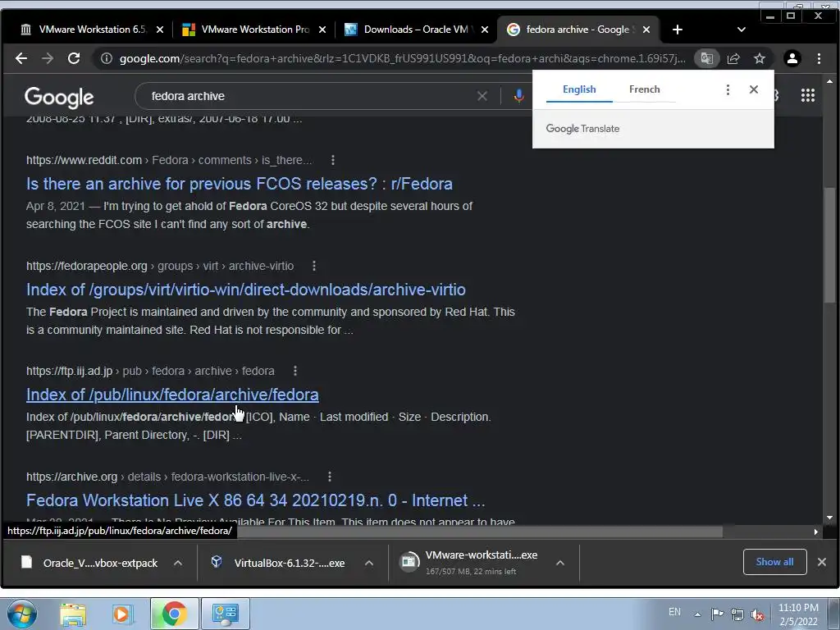Expand options for Oracle vbox-extpack download
The width and height of the screenshot is (840, 630).
click(178, 563)
